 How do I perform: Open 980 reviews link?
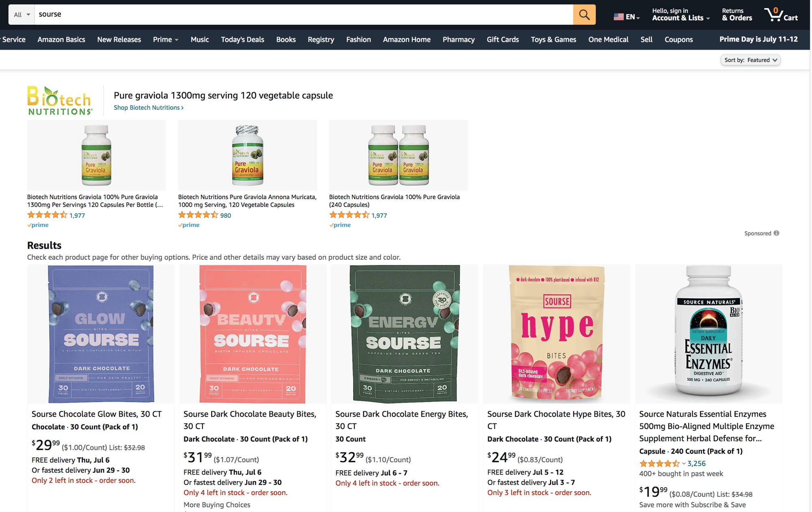tap(225, 215)
